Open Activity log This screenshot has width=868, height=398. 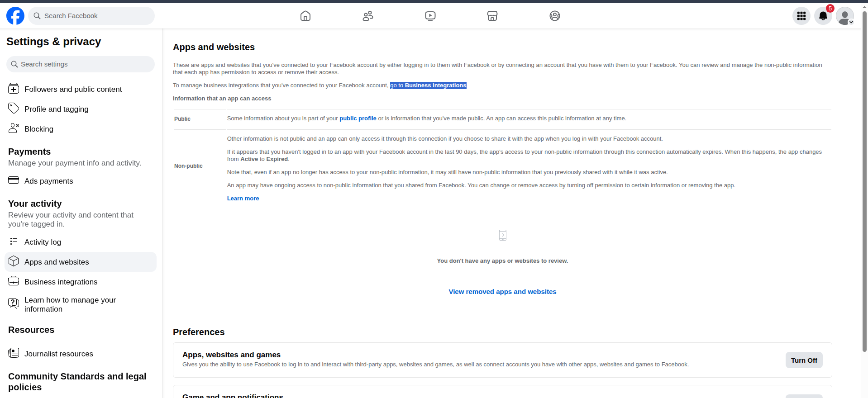pyautogui.click(x=81, y=242)
